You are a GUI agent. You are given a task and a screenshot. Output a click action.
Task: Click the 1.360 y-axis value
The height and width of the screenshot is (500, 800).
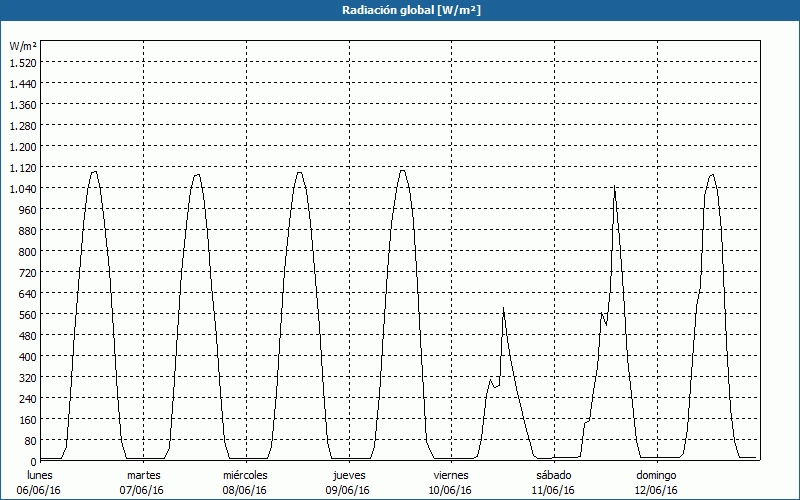point(23,105)
